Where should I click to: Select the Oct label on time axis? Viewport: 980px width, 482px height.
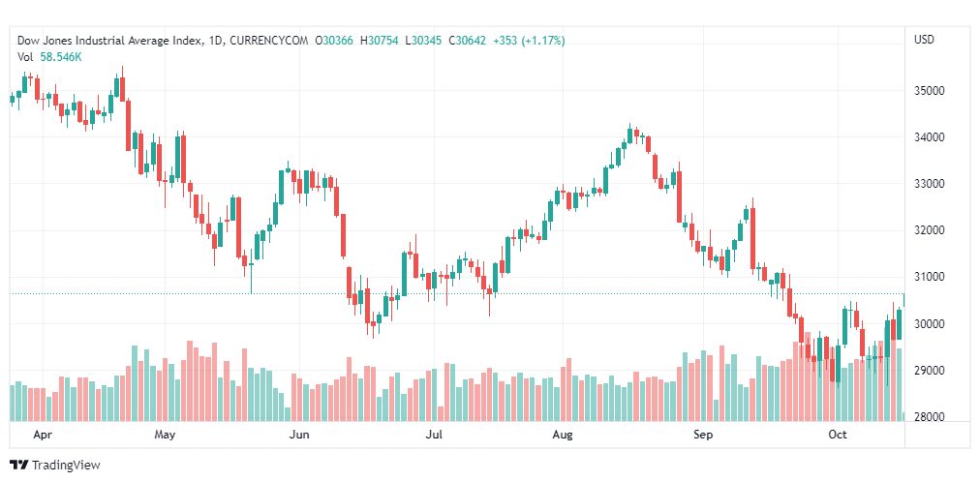coord(838,434)
